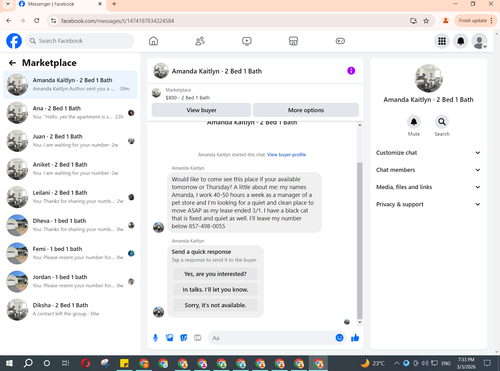Image resolution: width=500 pixels, height=371 pixels.
Task: Open the Windows notification center icon
Action: 487,363
